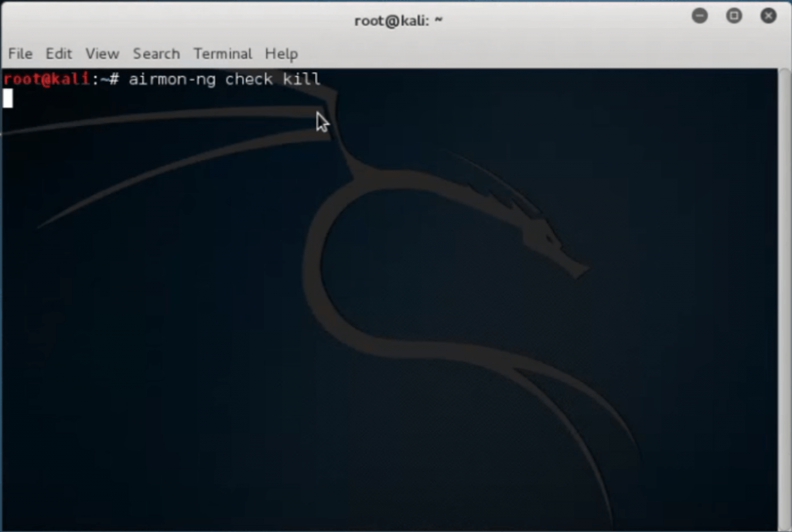The image size is (792, 532).
Task: Show the Help menu
Action: [x=282, y=53]
